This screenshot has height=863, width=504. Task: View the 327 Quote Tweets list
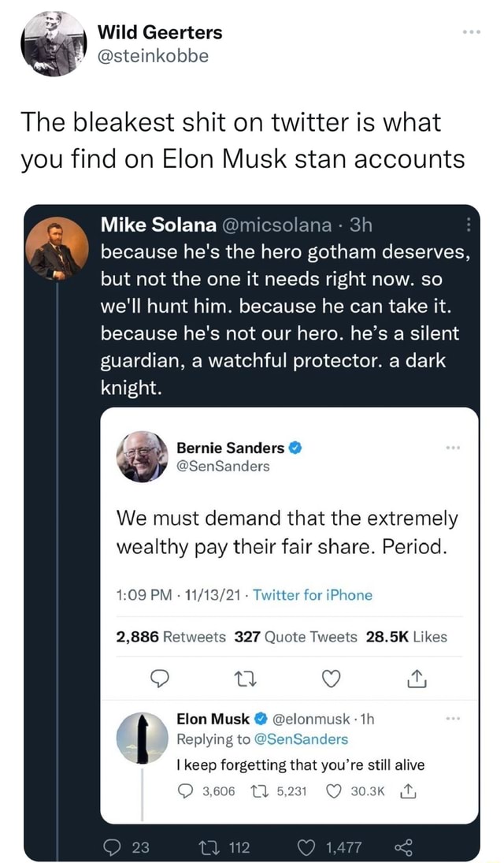(295, 637)
